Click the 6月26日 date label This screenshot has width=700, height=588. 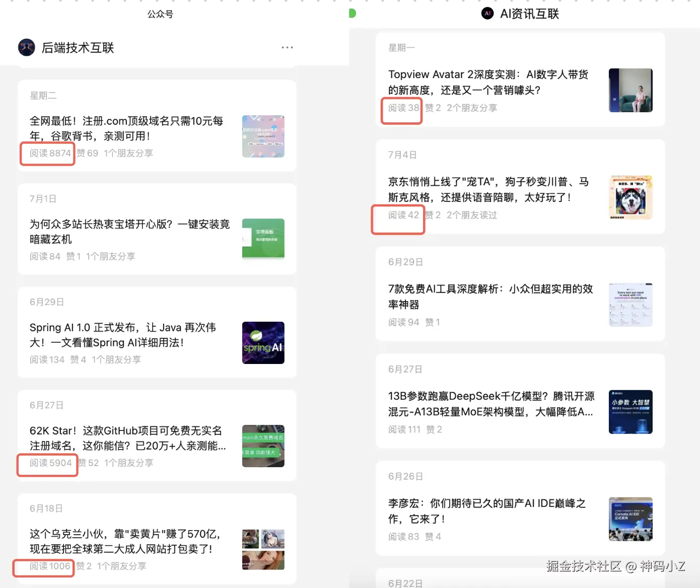pos(405,476)
